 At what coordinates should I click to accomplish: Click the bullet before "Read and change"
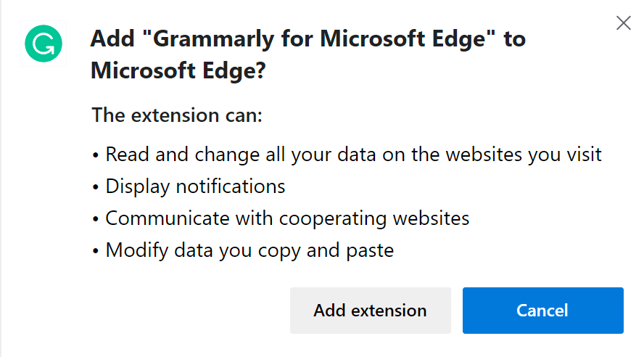point(96,155)
